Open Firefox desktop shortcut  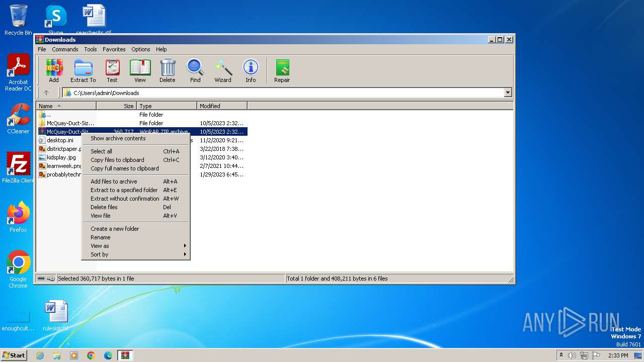pyautogui.click(x=18, y=217)
